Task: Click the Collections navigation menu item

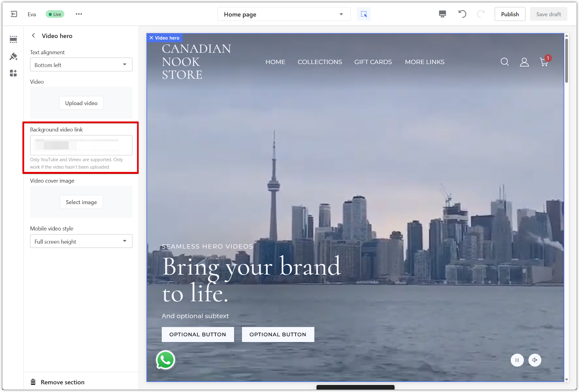Action: click(320, 62)
